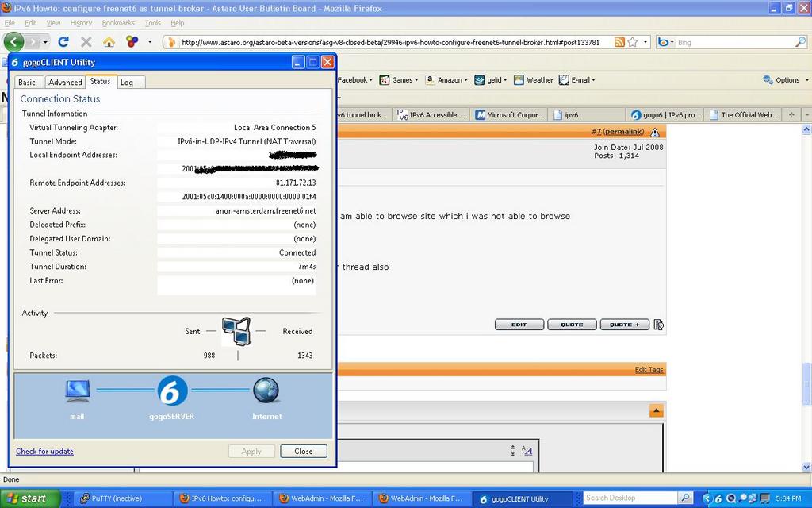Screen dimensions: 812x508
Task: Click the Bing search field
Action: tap(735, 43)
